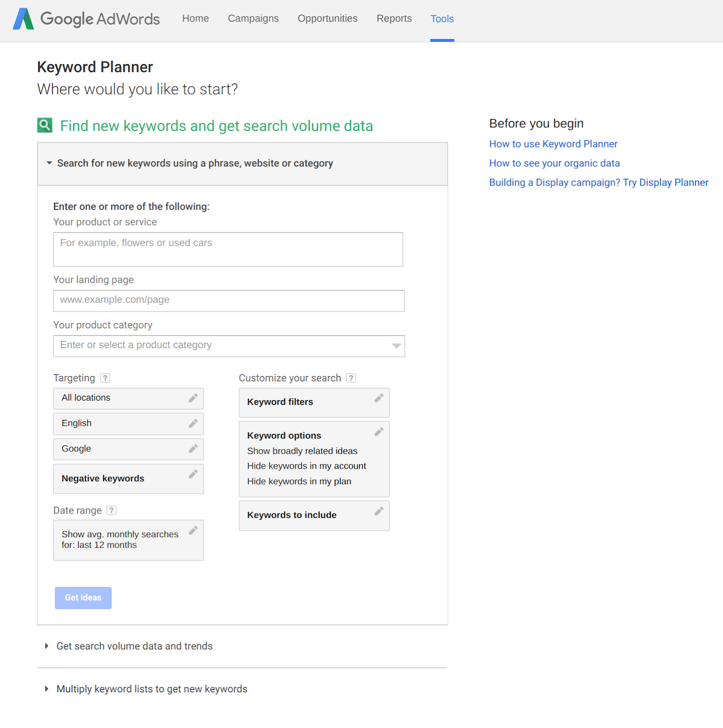Click 'Hide keywords in my account' text
The image size is (723, 728).
(307, 466)
